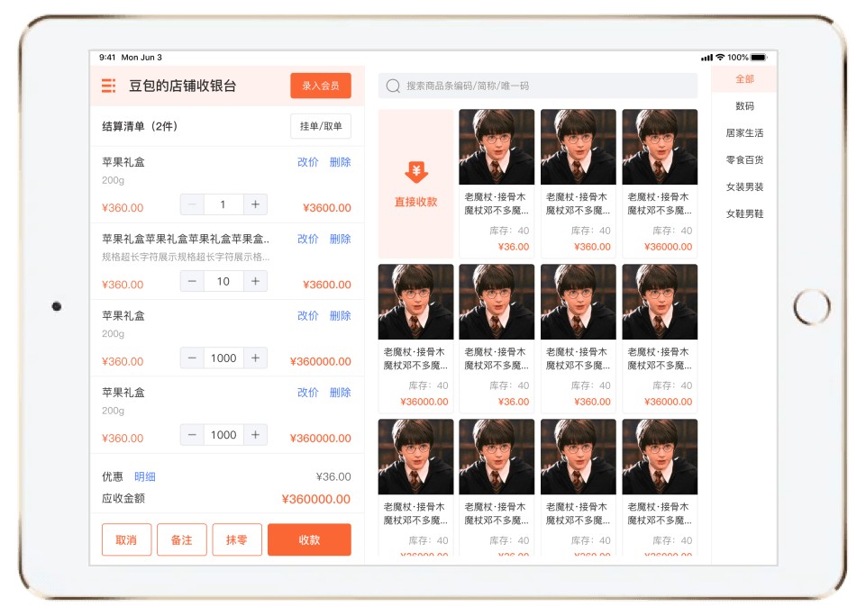Image resolution: width=866 pixels, height=616 pixels.
Task: Click 改价 on the long-named cart item
Action: pyautogui.click(x=307, y=239)
